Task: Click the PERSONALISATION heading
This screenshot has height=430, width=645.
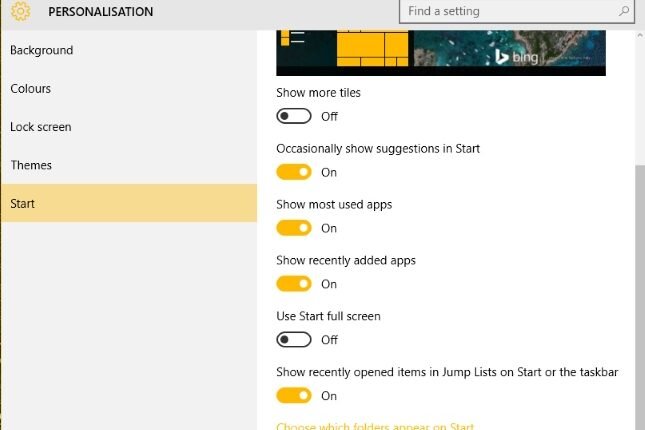Action: tap(101, 12)
